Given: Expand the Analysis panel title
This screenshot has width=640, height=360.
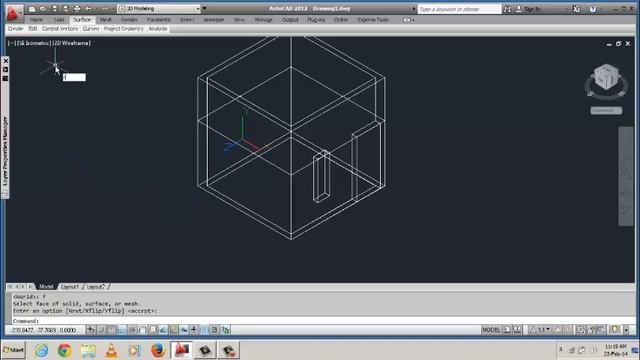Looking at the screenshot, I should coord(158,29).
